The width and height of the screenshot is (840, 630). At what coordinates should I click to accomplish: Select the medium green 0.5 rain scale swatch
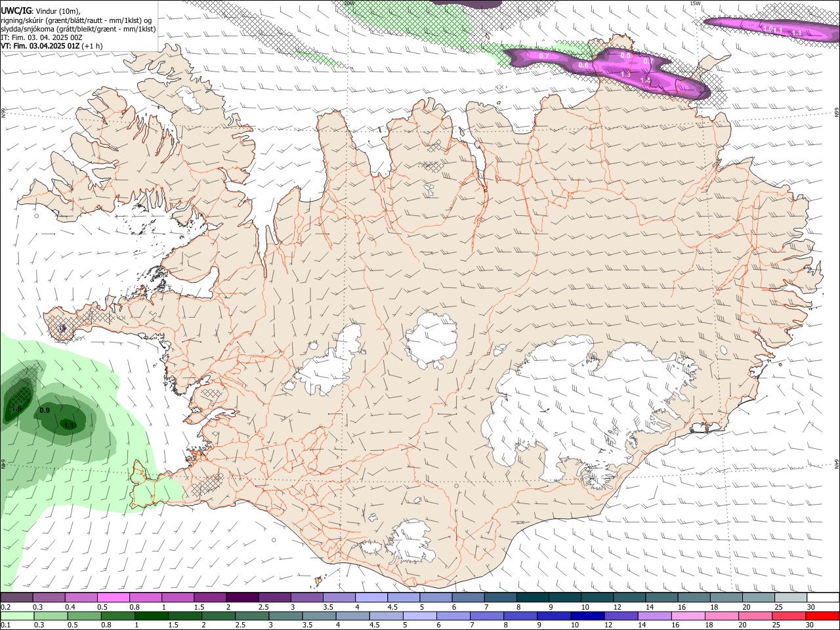click(x=84, y=616)
